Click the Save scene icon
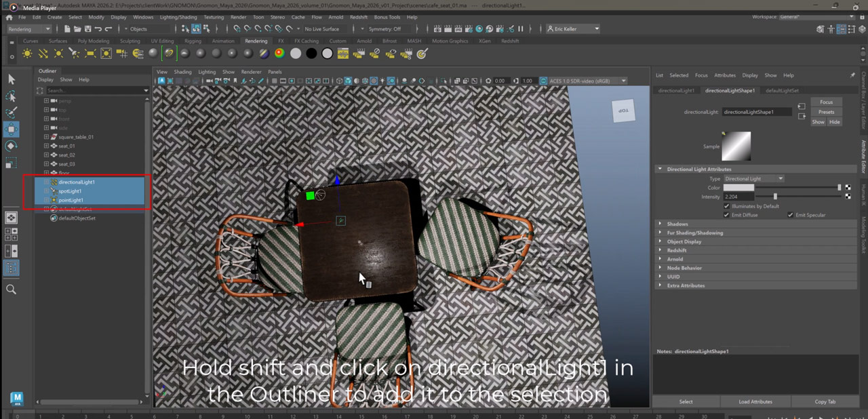This screenshot has height=419, width=868. [87, 29]
